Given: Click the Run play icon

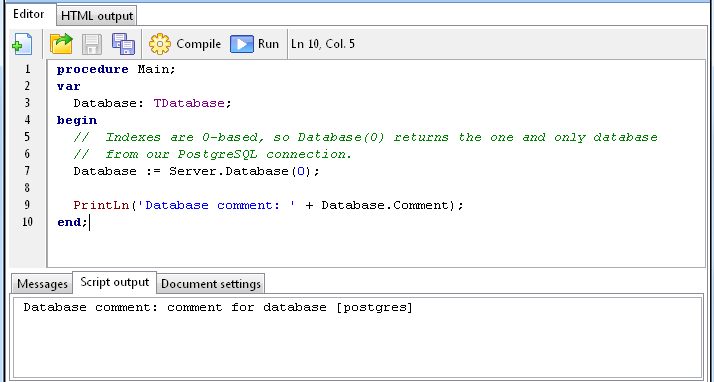Looking at the screenshot, I should point(242,44).
